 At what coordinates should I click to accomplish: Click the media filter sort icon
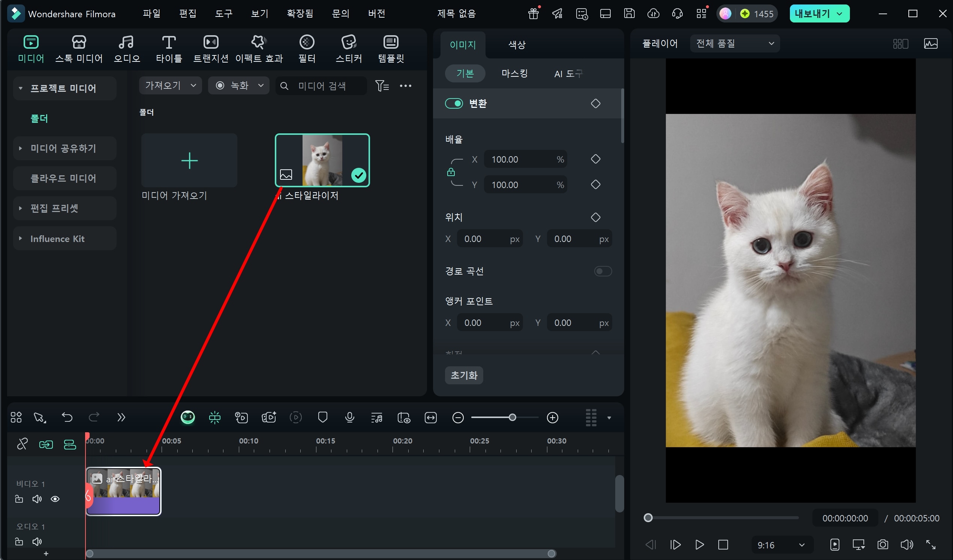382,86
